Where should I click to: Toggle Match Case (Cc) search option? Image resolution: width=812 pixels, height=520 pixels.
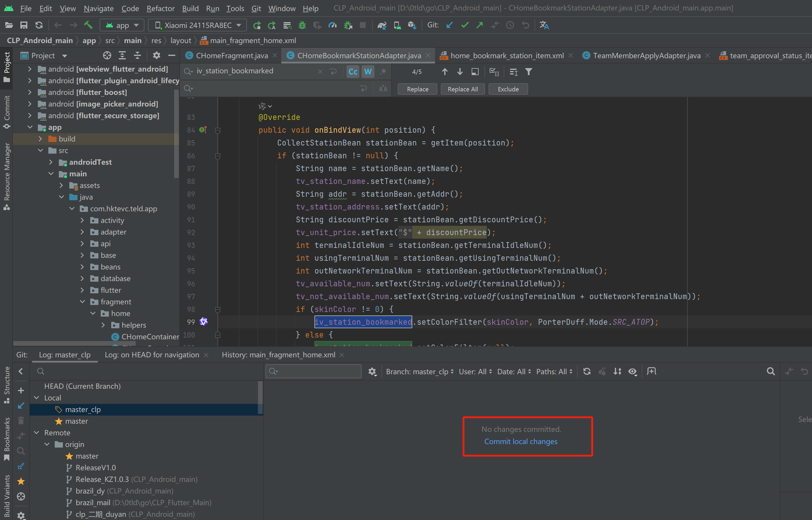coord(353,72)
